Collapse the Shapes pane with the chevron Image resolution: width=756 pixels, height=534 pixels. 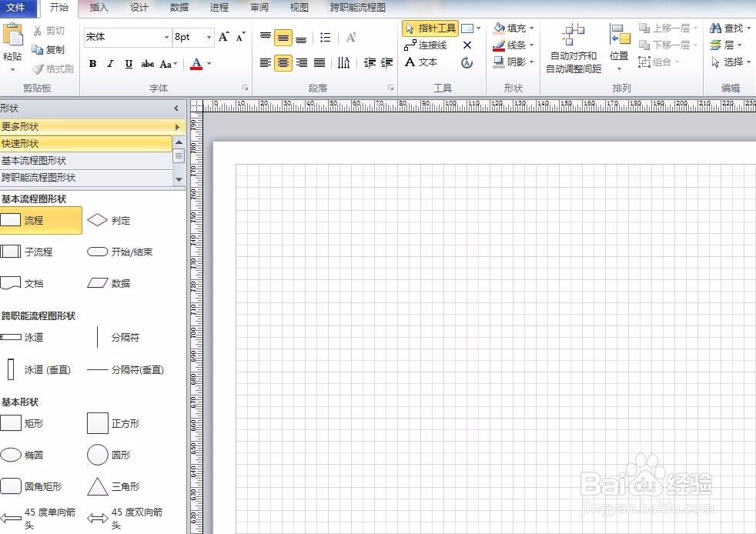(x=176, y=108)
